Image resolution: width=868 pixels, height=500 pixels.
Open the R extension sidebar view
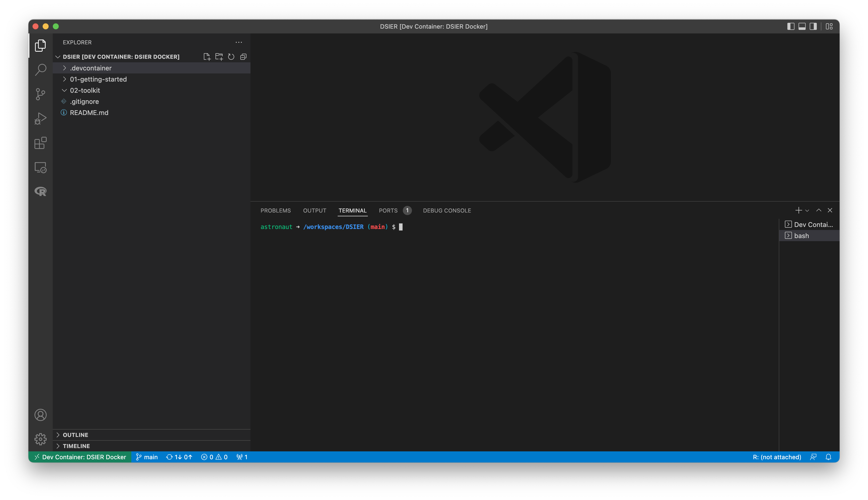(x=41, y=191)
